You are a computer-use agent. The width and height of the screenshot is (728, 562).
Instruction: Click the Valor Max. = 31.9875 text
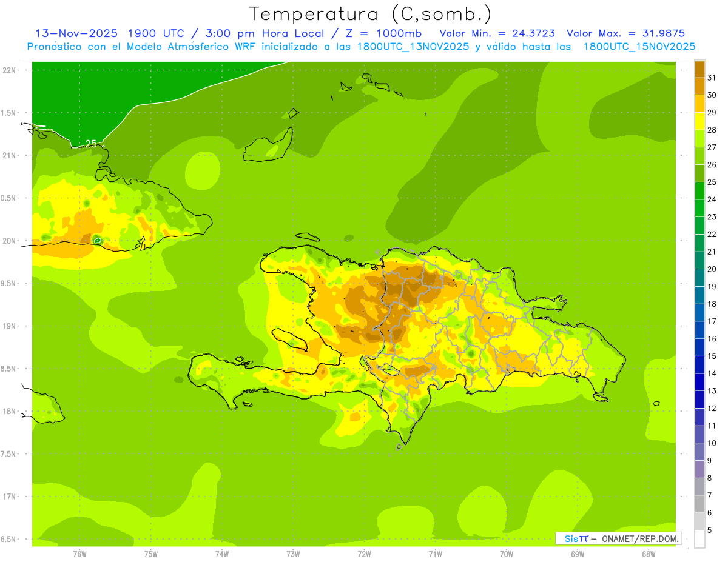pyautogui.click(x=625, y=33)
